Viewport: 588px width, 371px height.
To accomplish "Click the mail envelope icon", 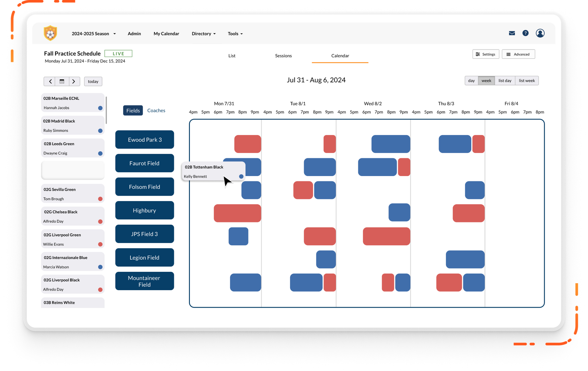I will (512, 33).
